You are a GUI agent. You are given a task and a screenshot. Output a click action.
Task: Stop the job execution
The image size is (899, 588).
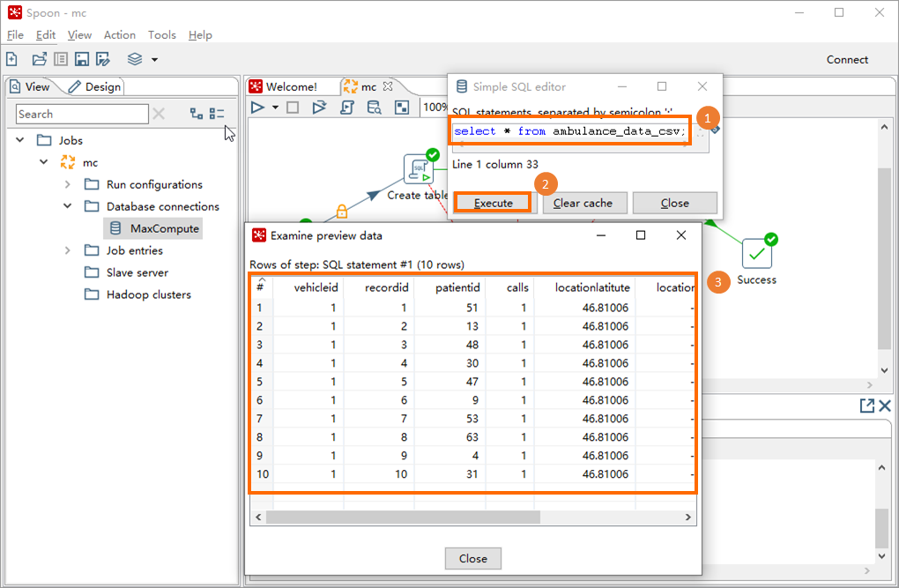(293, 107)
